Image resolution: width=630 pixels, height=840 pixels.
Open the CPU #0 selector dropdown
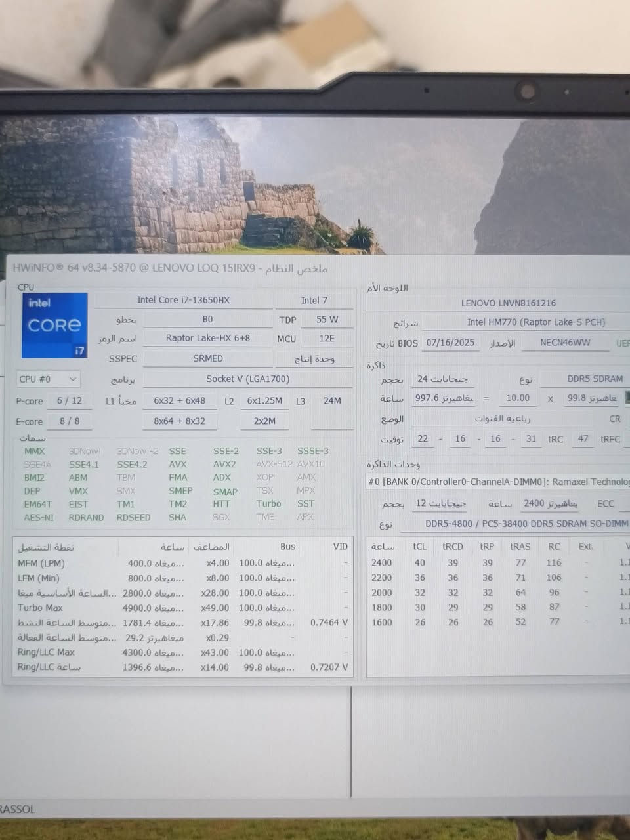(49, 379)
